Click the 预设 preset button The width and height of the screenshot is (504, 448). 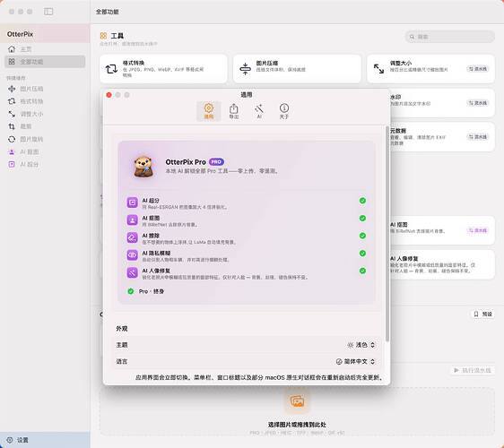pyautogui.click(x=482, y=314)
